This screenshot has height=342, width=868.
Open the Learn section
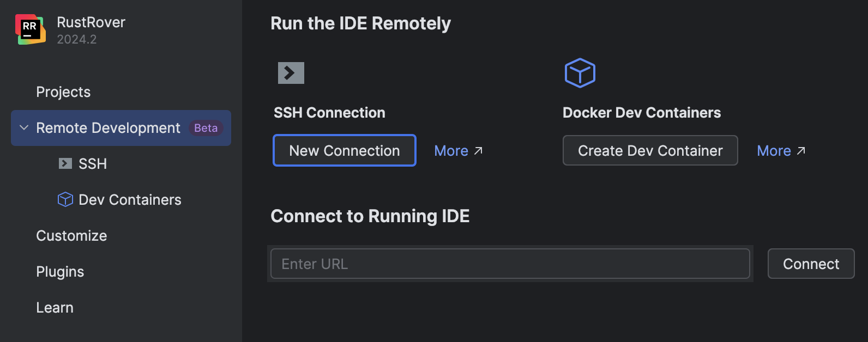pos(55,308)
